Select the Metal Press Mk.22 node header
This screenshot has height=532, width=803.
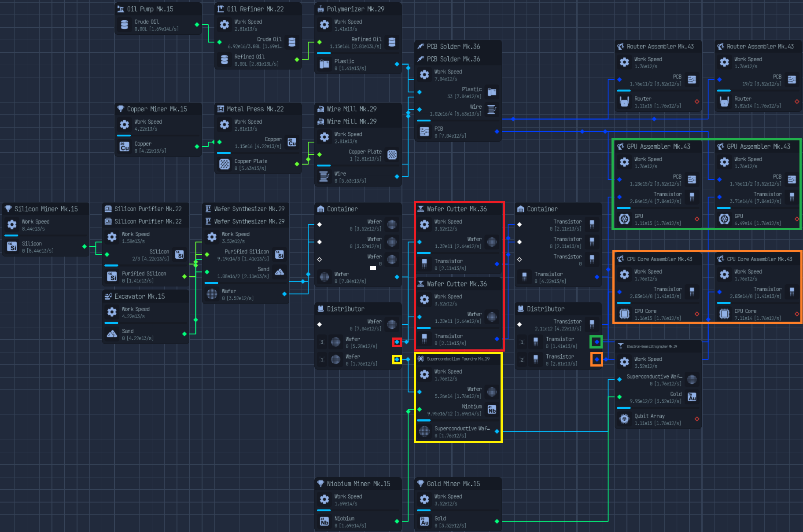click(258, 109)
